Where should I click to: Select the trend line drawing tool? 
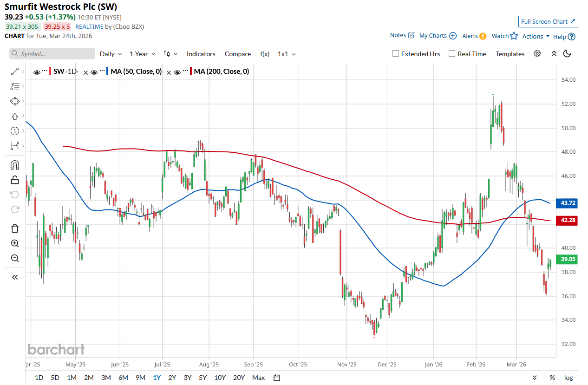[x=15, y=72]
